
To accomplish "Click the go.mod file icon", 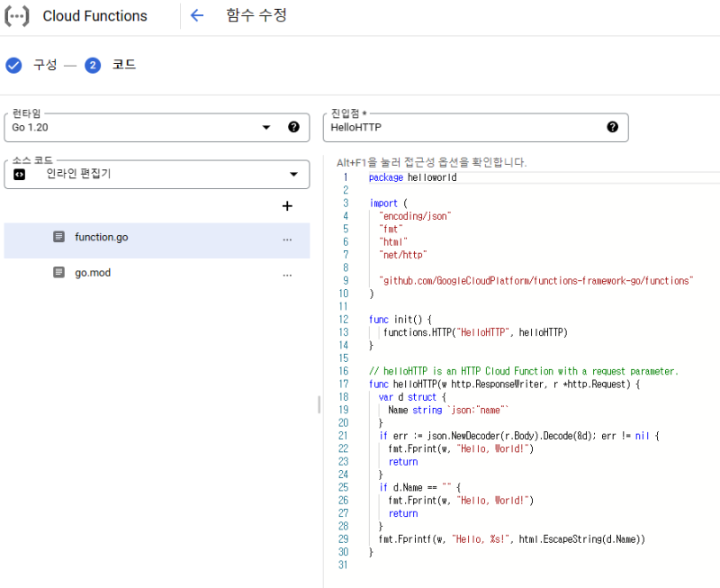I will [58, 272].
